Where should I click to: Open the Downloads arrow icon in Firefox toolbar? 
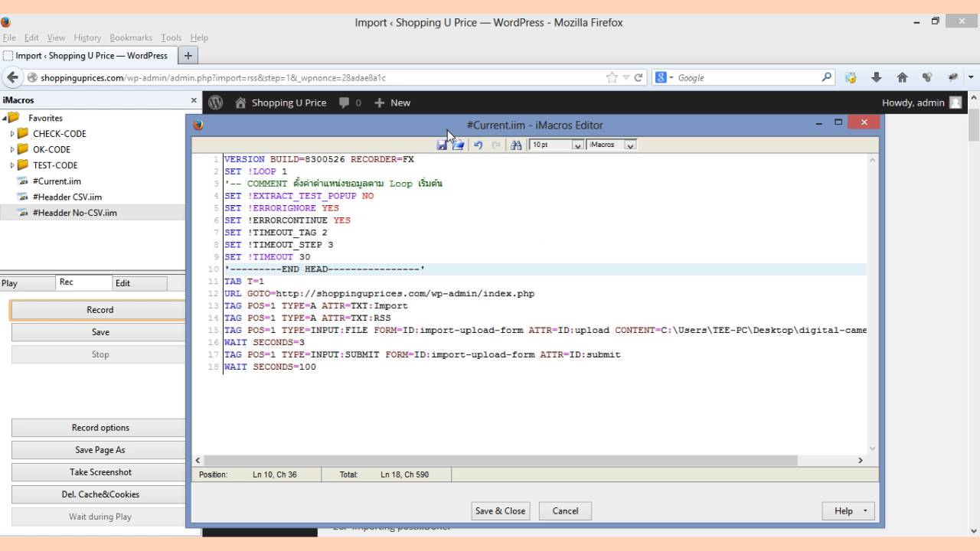pyautogui.click(x=877, y=77)
